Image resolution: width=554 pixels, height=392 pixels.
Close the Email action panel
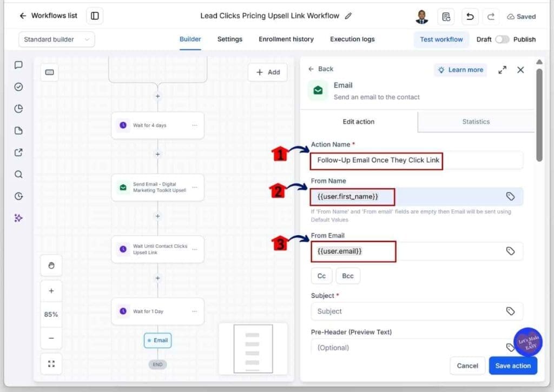(520, 70)
